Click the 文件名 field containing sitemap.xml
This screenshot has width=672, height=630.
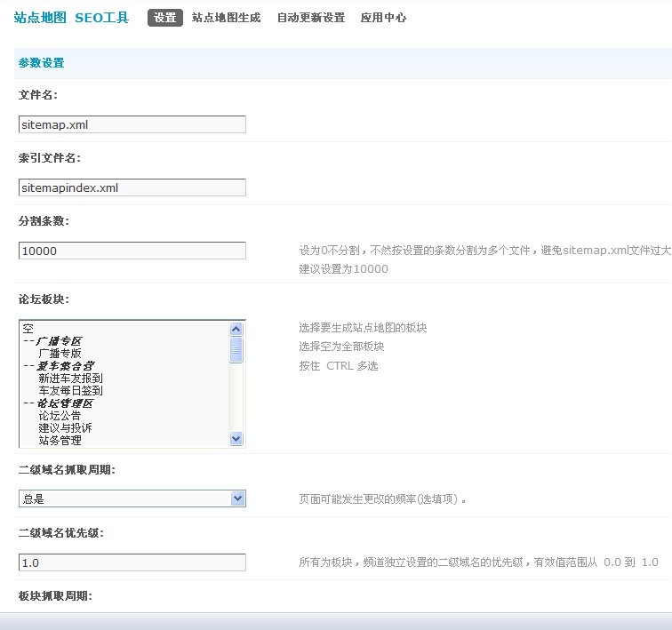132,125
